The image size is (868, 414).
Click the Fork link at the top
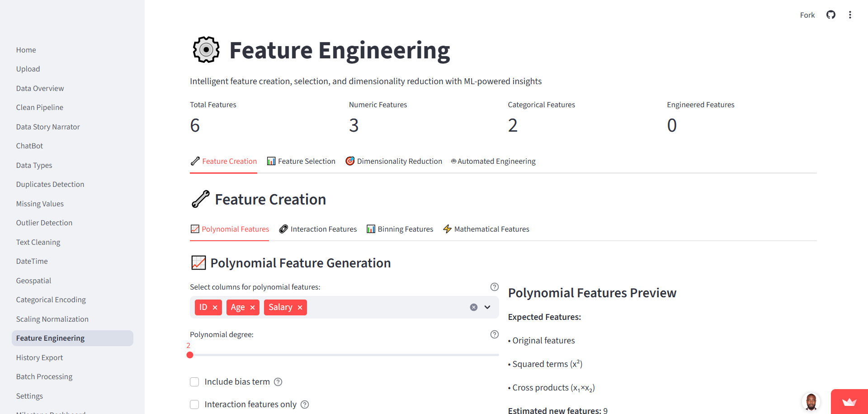[x=807, y=15]
